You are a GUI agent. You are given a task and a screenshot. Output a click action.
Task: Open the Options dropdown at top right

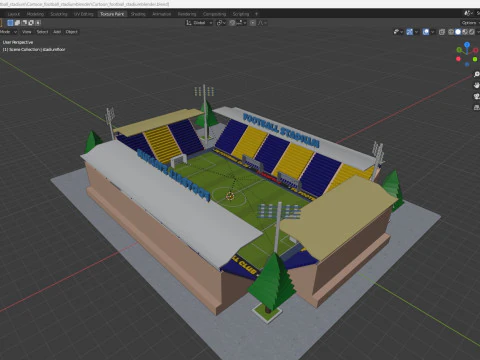[x=470, y=23]
